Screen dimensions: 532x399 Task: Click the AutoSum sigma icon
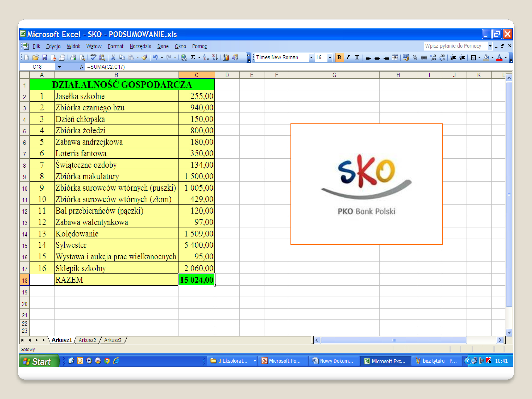[193, 57]
